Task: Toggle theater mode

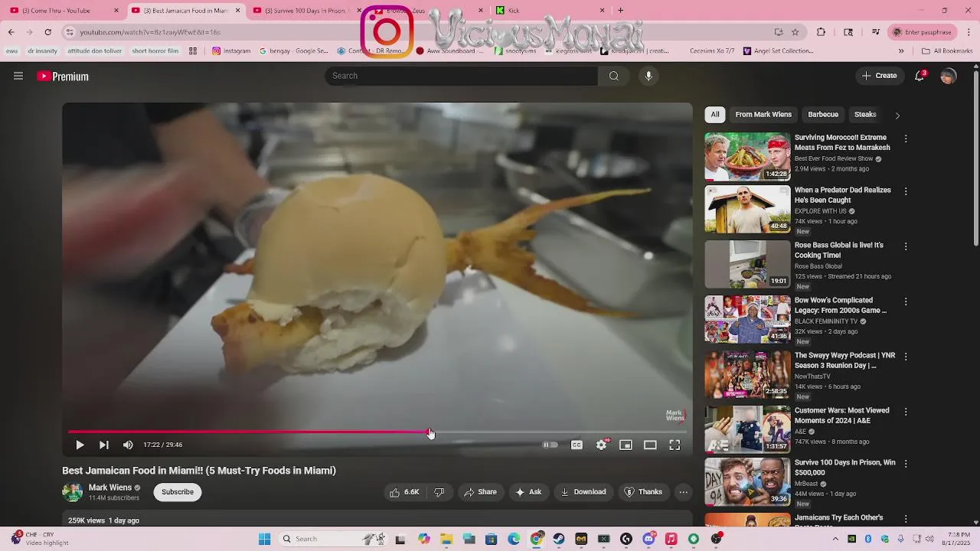Action: [x=650, y=445]
